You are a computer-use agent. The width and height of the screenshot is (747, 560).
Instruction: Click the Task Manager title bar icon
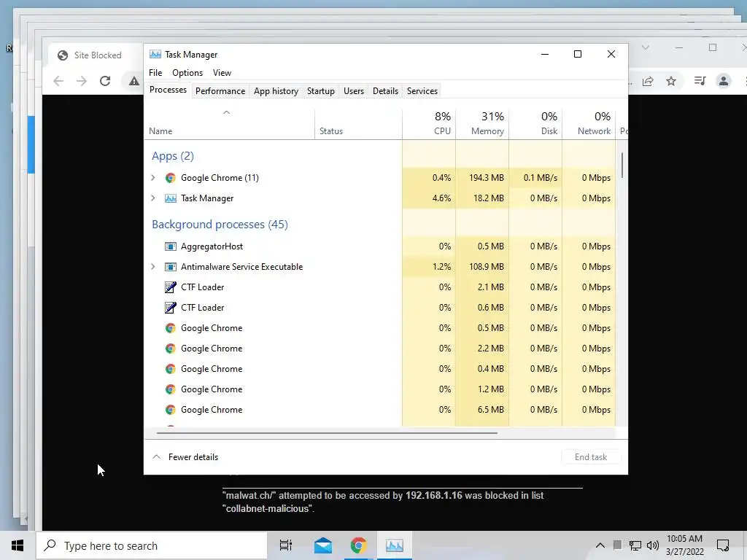click(x=155, y=54)
